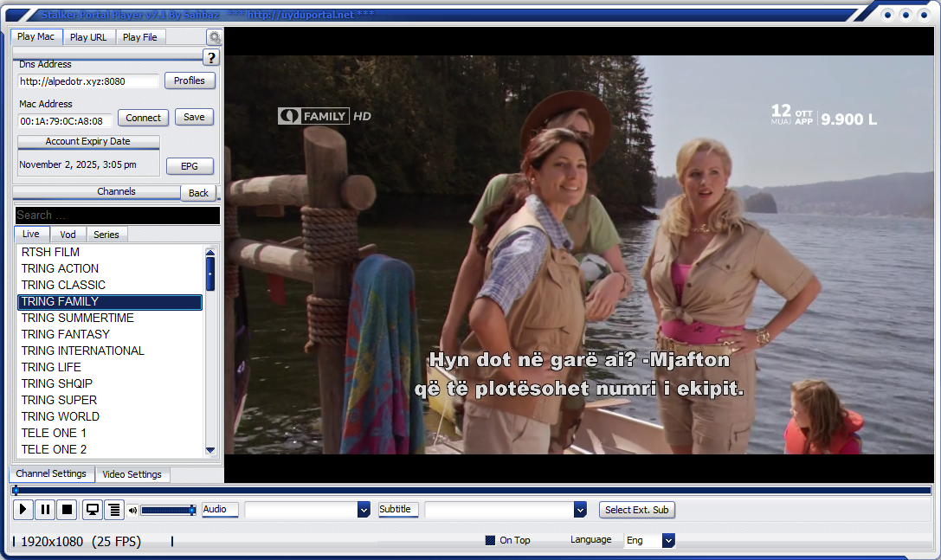941x560 pixels.
Task: Focus the Mac Address input field
Action: (65, 121)
